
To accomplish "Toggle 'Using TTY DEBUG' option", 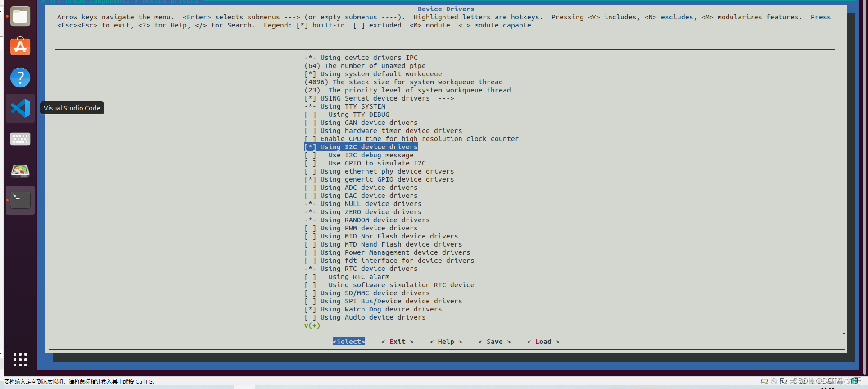I will pyautogui.click(x=347, y=114).
